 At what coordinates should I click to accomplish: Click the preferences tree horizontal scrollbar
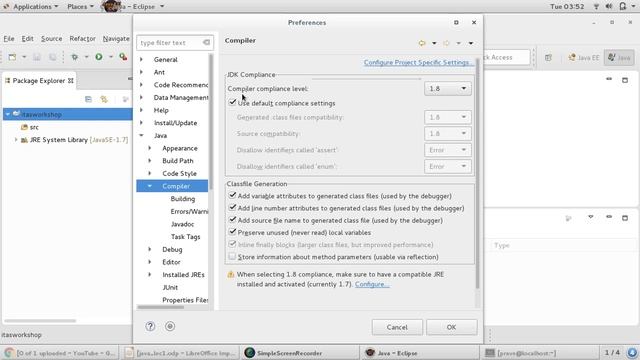click(160, 307)
